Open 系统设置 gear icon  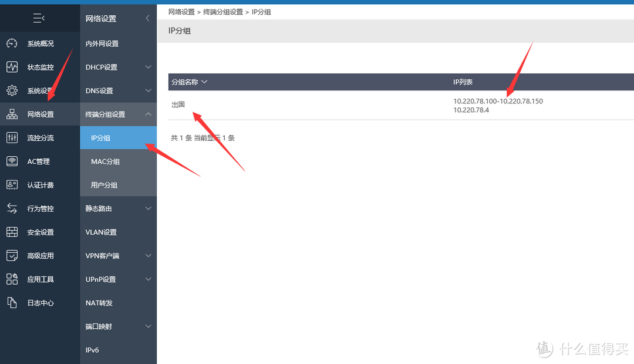point(12,90)
